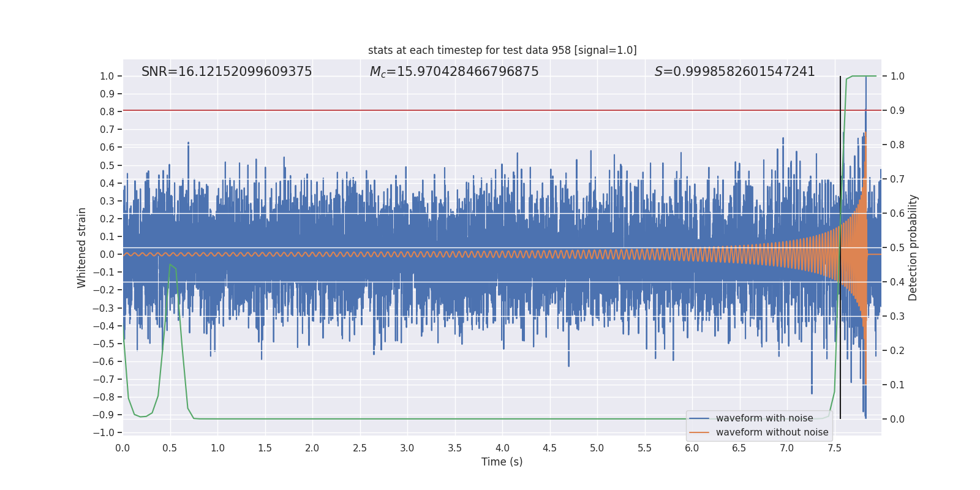Click 1.0 on the Whitened strain axis

pyautogui.click(x=107, y=77)
